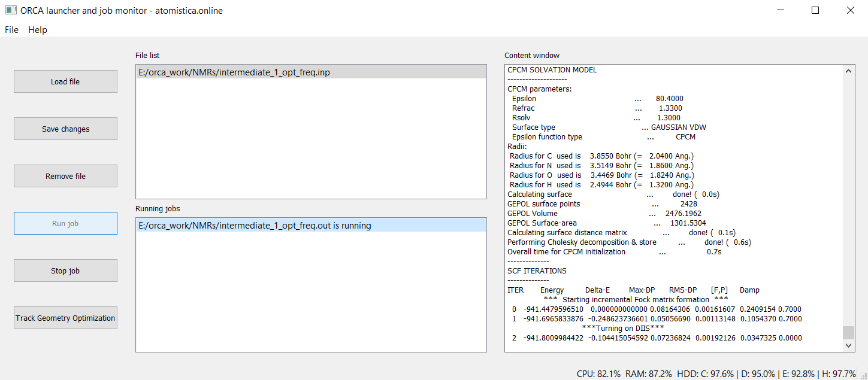Open the Help menu
This screenshot has width=868, height=380.
(38, 30)
